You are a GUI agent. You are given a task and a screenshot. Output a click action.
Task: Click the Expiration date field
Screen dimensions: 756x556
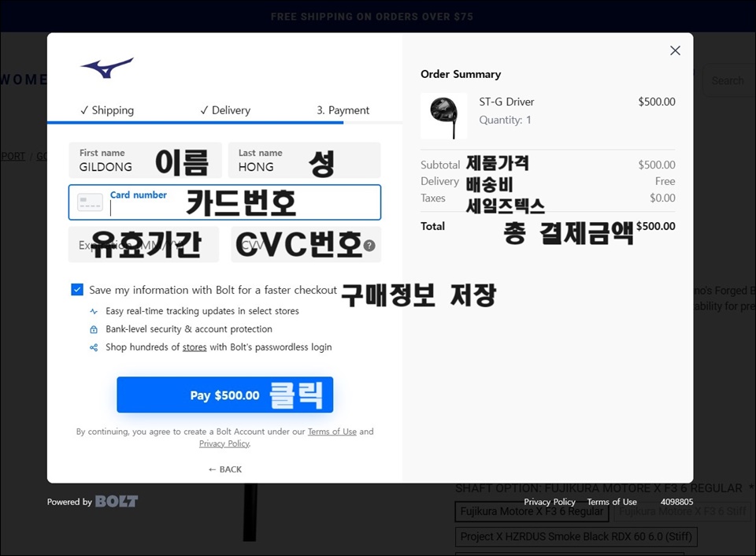(143, 245)
